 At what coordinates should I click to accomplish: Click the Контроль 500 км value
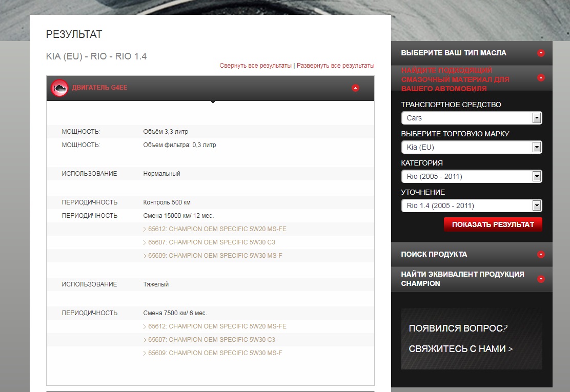(x=167, y=202)
